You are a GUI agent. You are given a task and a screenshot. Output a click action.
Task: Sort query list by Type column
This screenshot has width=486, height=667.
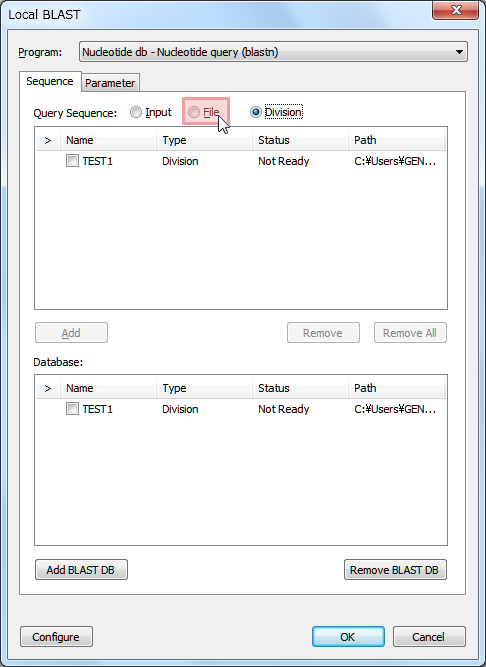tap(205, 140)
